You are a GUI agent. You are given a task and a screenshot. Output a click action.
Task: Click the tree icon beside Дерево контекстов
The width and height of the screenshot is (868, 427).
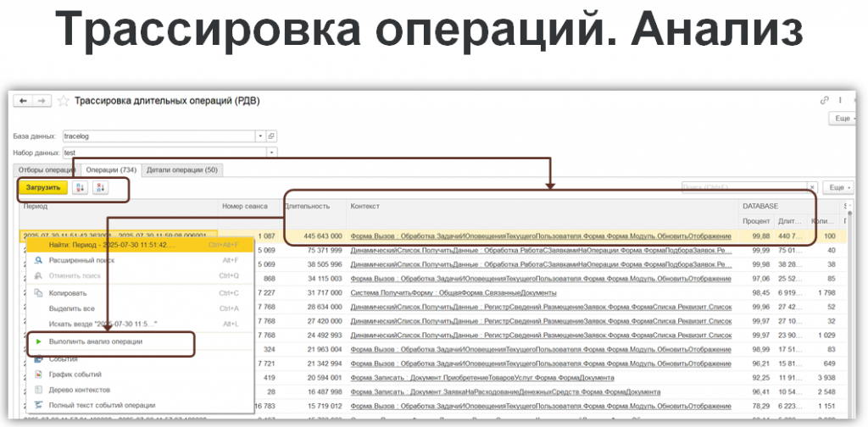38,390
